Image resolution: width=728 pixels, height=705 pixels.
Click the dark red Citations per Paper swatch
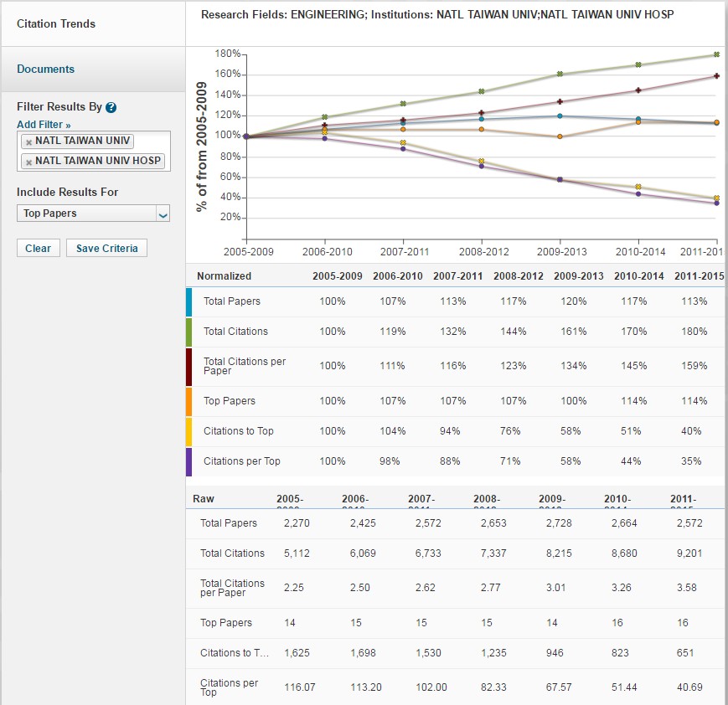tap(189, 367)
